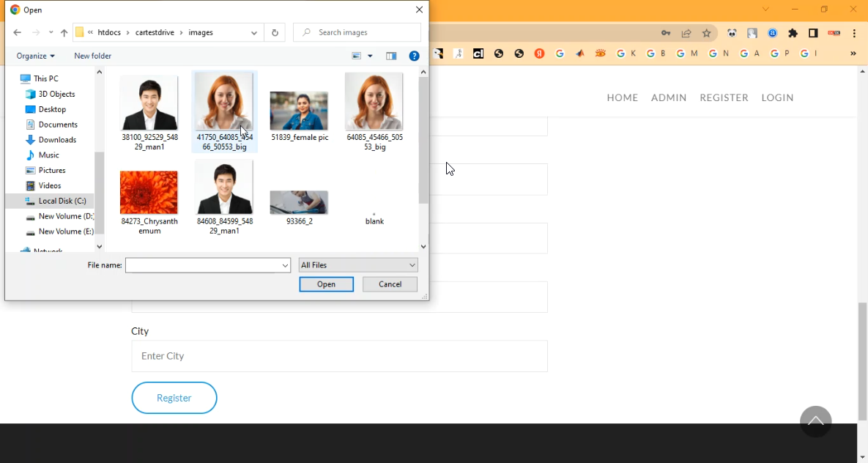
Task: Click the Up one level arrow
Action: click(x=64, y=33)
